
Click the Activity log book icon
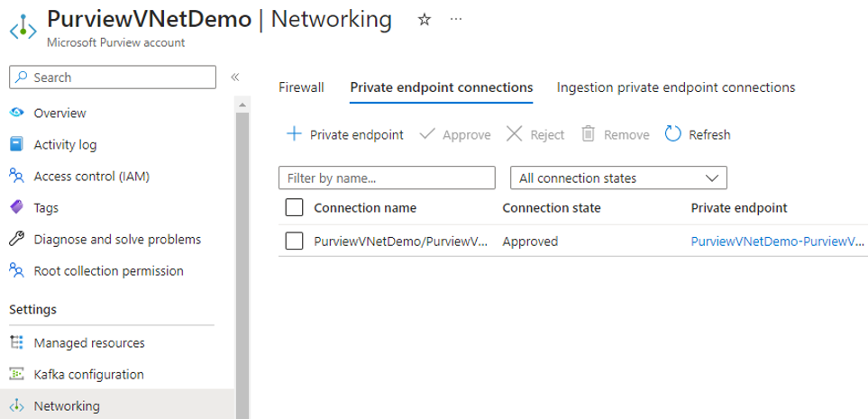(x=16, y=144)
